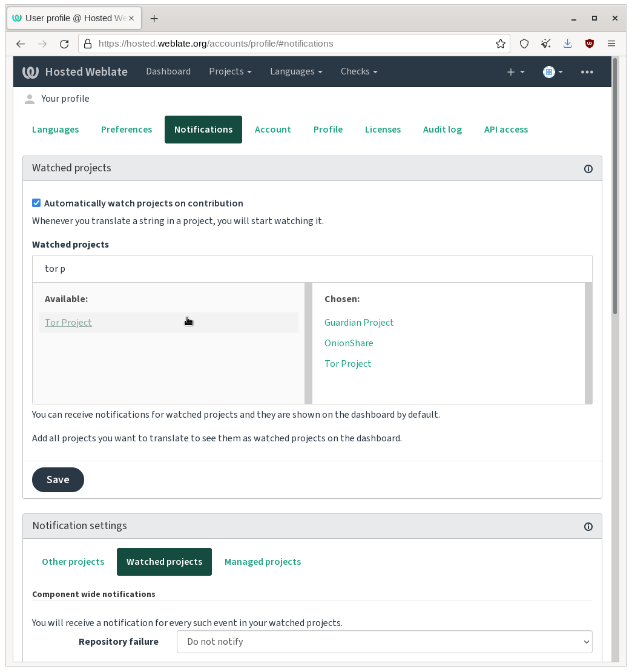Save the watched projects settings
The image size is (632, 672).
(x=58, y=479)
